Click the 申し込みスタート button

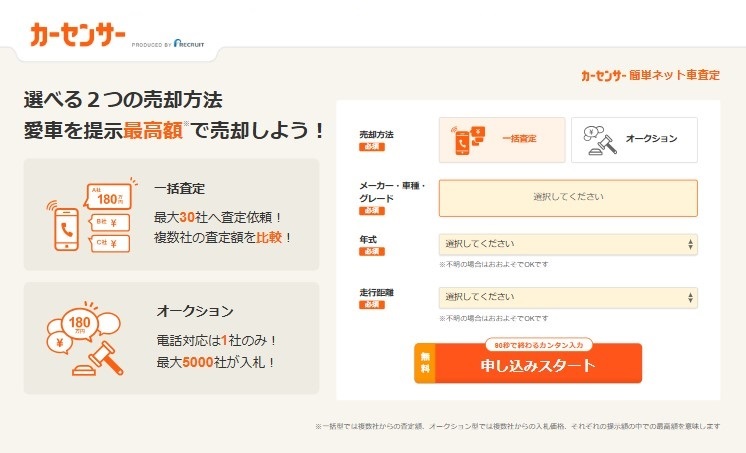click(x=528, y=364)
